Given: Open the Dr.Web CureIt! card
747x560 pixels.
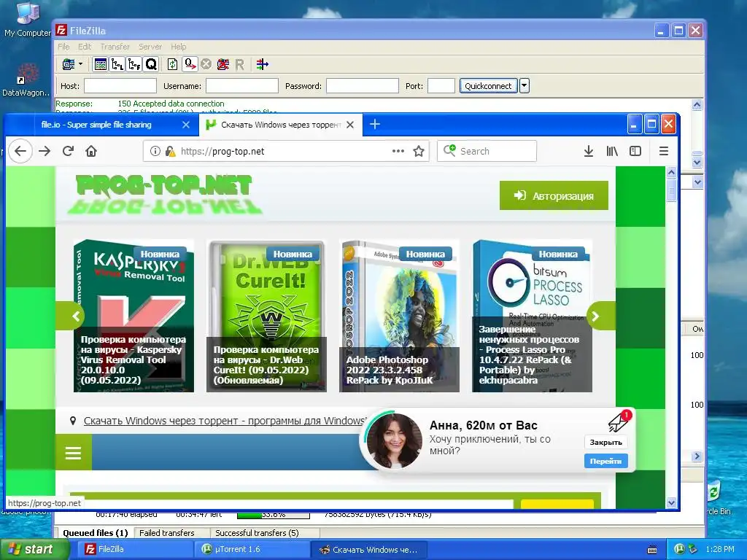Looking at the screenshot, I should (266, 316).
